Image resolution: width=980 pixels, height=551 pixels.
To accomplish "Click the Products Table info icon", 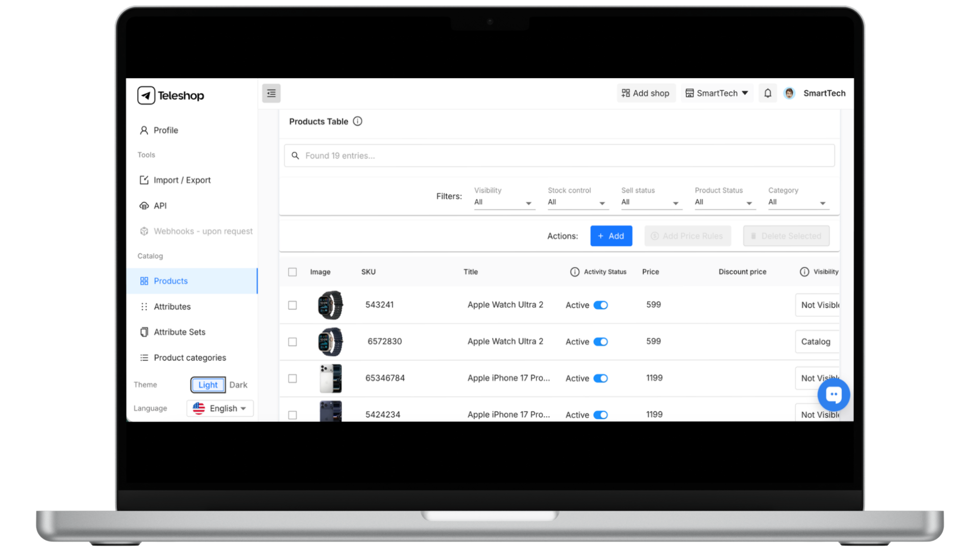I will coord(357,121).
